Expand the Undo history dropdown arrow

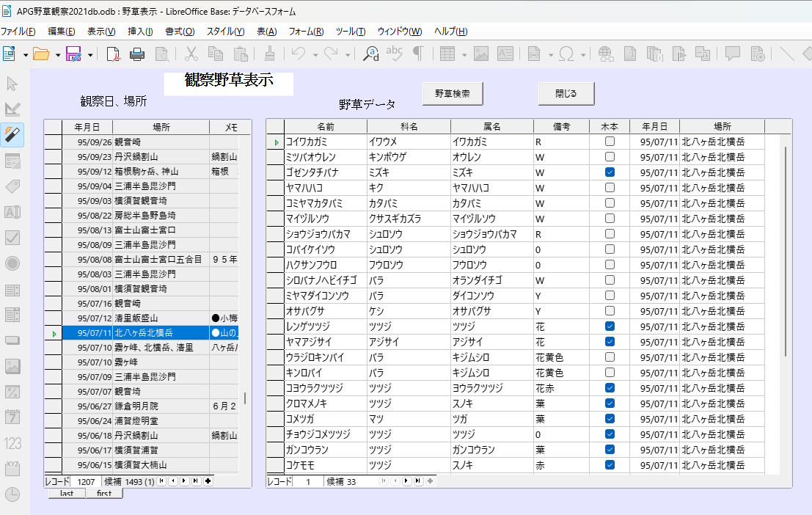click(x=315, y=55)
